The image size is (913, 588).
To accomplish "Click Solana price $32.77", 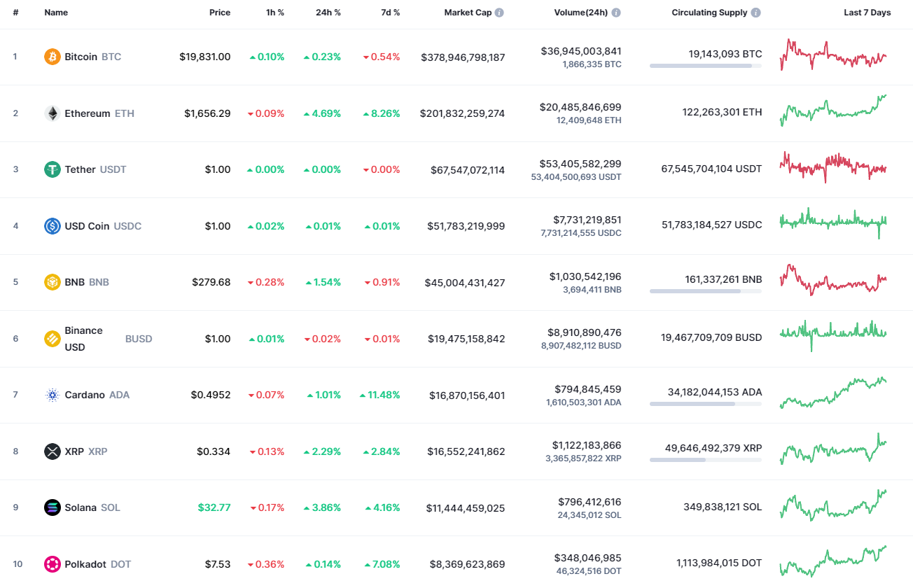I will click(214, 507).
